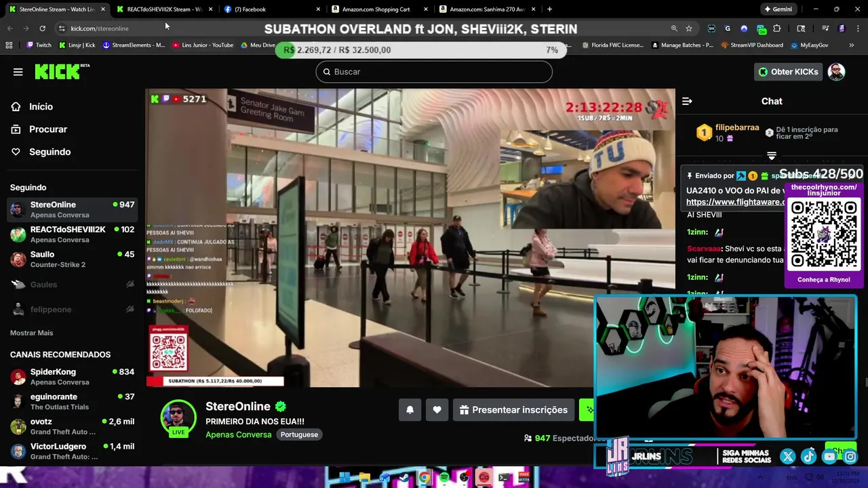Open the recommended channel VictorLudgero

pyautogui.click(x=72, y=451)
